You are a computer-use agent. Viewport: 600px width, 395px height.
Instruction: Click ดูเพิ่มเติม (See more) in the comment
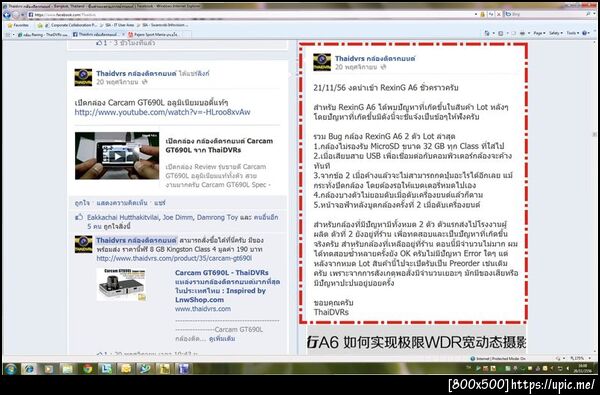point(222,339)
